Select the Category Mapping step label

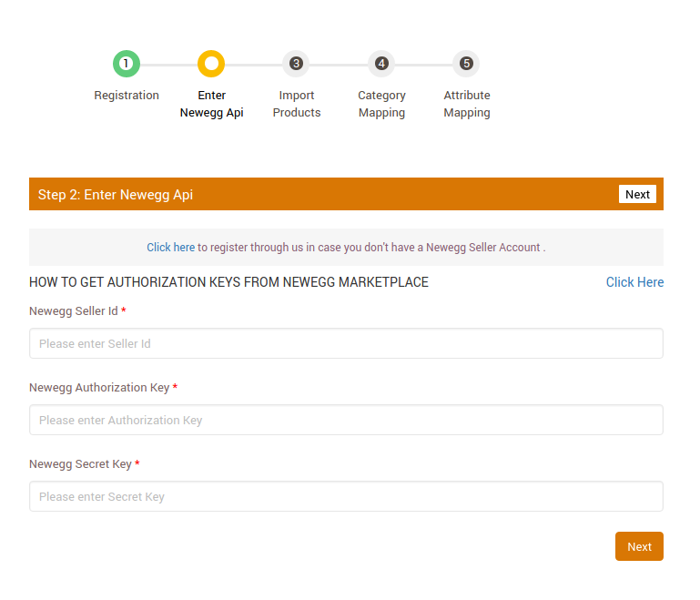(381, 104)
